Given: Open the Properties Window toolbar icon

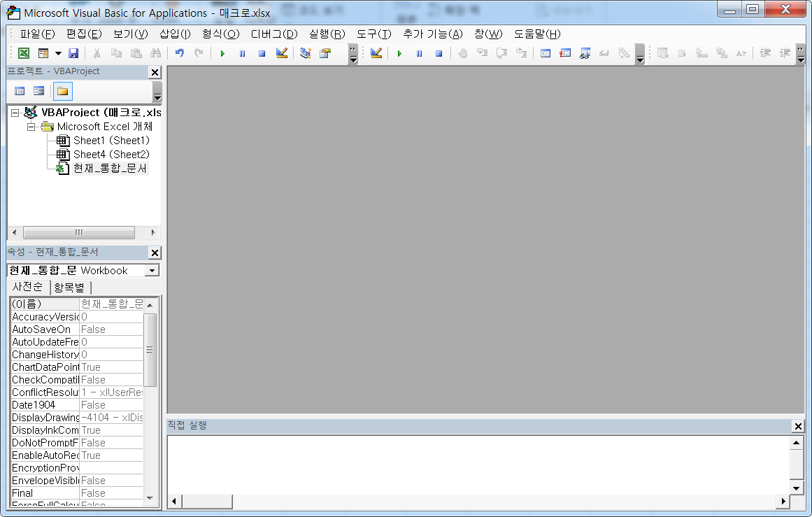Looking at the screenshot, I should pos(325,52).
